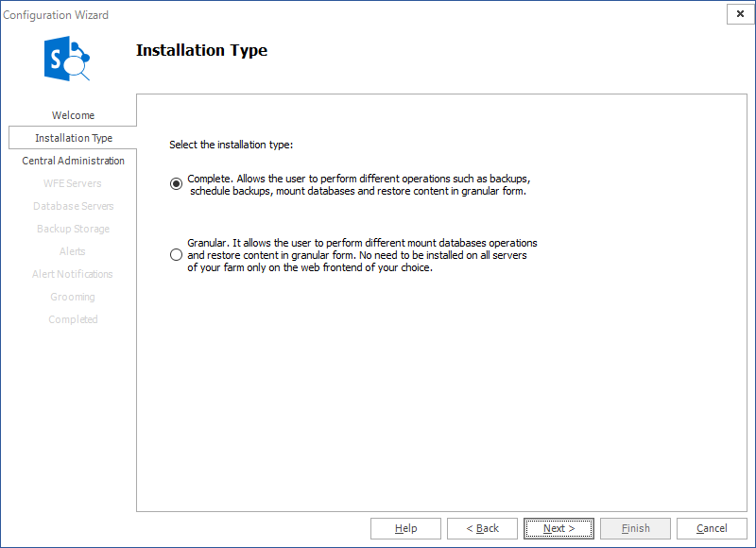Proceed by clicking the Next button

pos(558,528)
